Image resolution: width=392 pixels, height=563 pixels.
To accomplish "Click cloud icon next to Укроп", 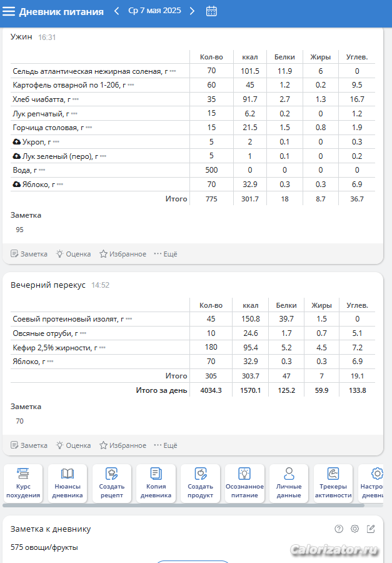I will 16,142.
